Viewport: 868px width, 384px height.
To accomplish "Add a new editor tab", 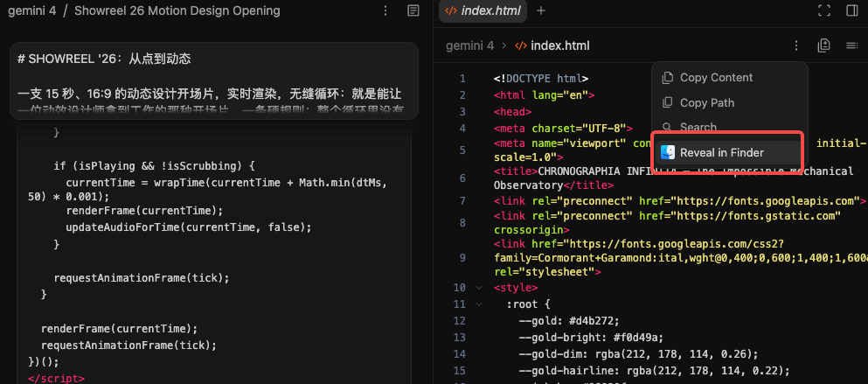I will (x=541, y=10).
